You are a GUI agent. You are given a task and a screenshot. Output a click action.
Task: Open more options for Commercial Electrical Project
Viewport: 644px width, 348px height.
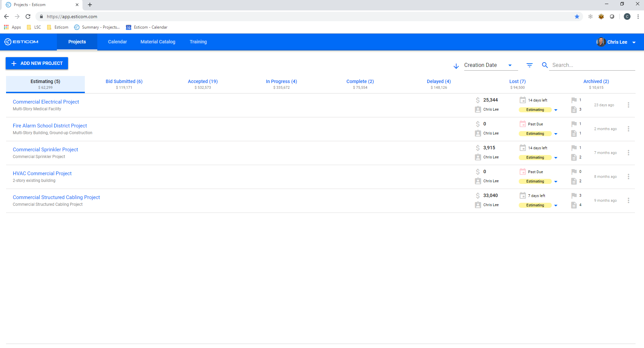tap(628, 105)
